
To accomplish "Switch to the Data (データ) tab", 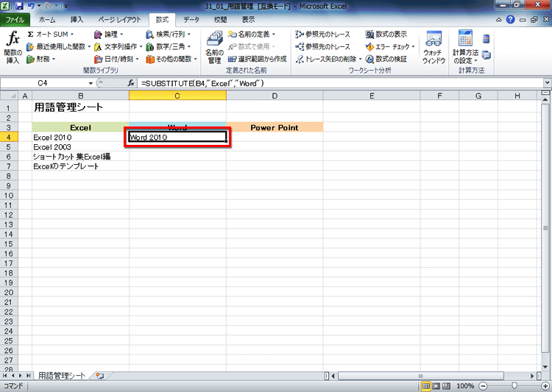I will [x=191, y=20].
